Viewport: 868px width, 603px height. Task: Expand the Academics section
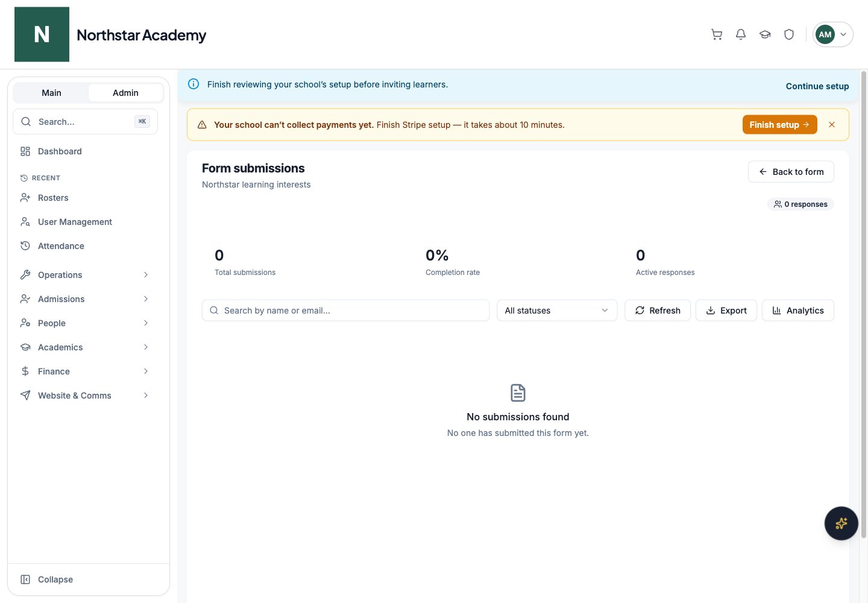click(85, 347)
